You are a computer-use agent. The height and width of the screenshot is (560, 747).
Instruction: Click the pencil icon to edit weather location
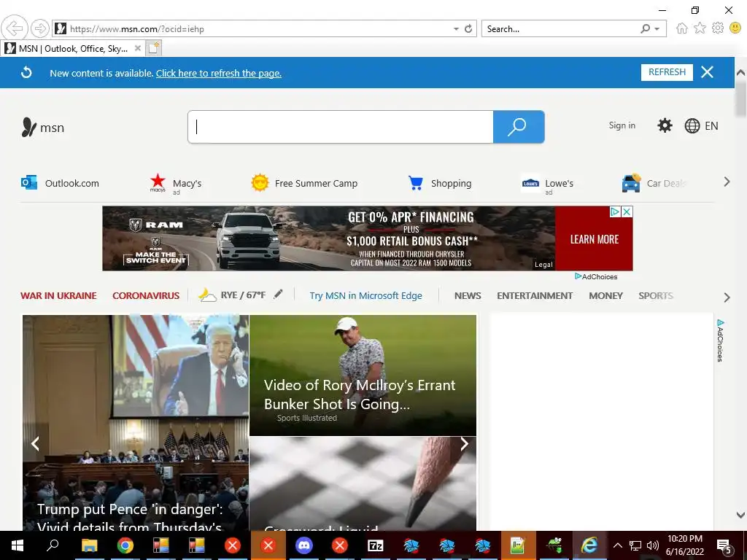click(x=278, y=295)
